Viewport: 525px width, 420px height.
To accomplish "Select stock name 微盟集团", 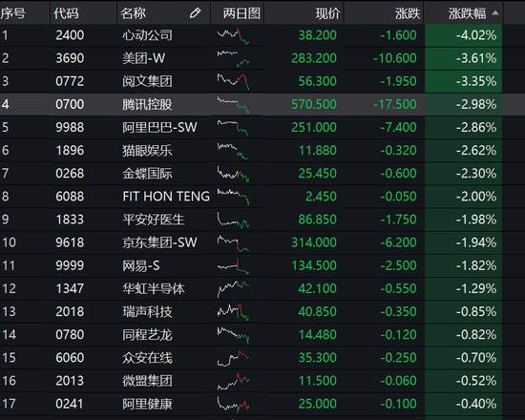I will [147, 381].
